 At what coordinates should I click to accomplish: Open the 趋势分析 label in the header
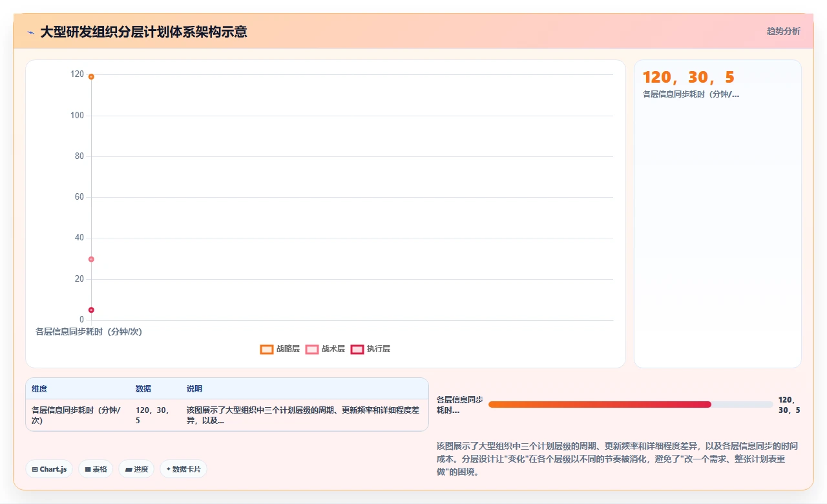(x=783, y=31)
